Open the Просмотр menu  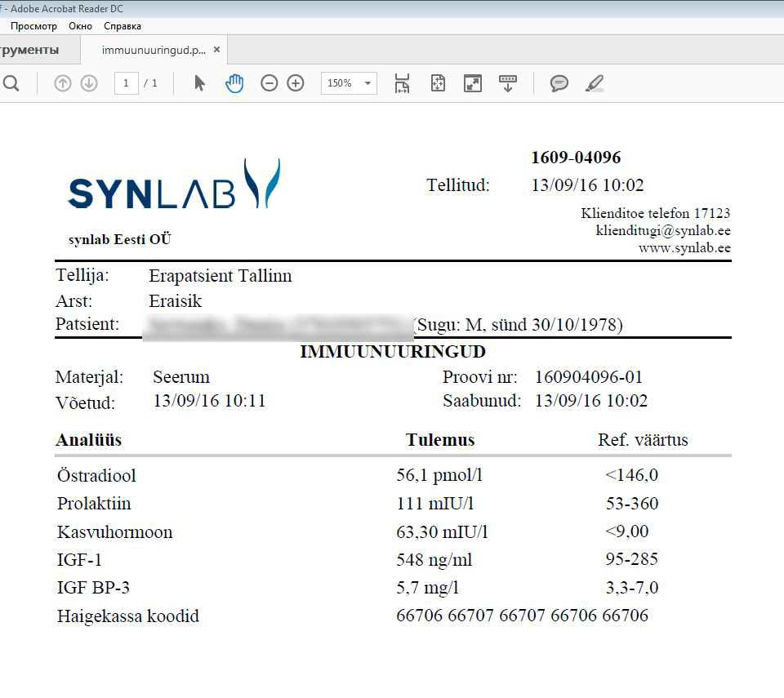pos(33,26)
